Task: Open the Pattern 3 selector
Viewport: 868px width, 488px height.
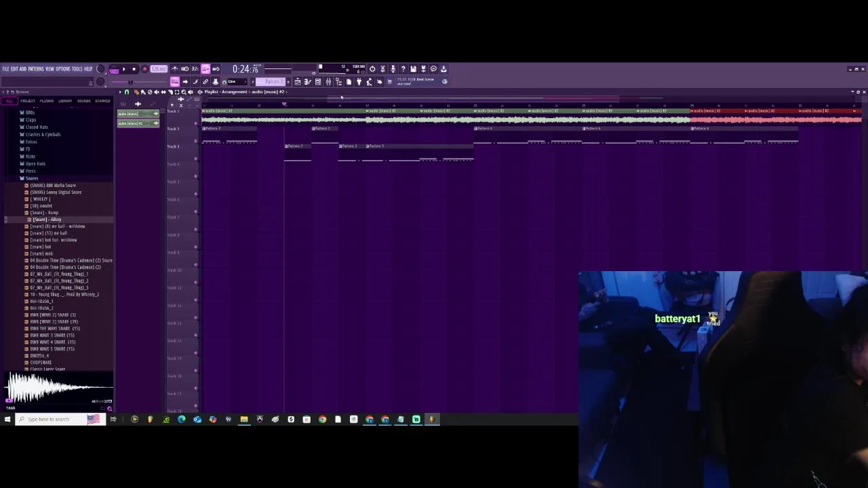Action: pyautogui.click(x=270, y=81)
